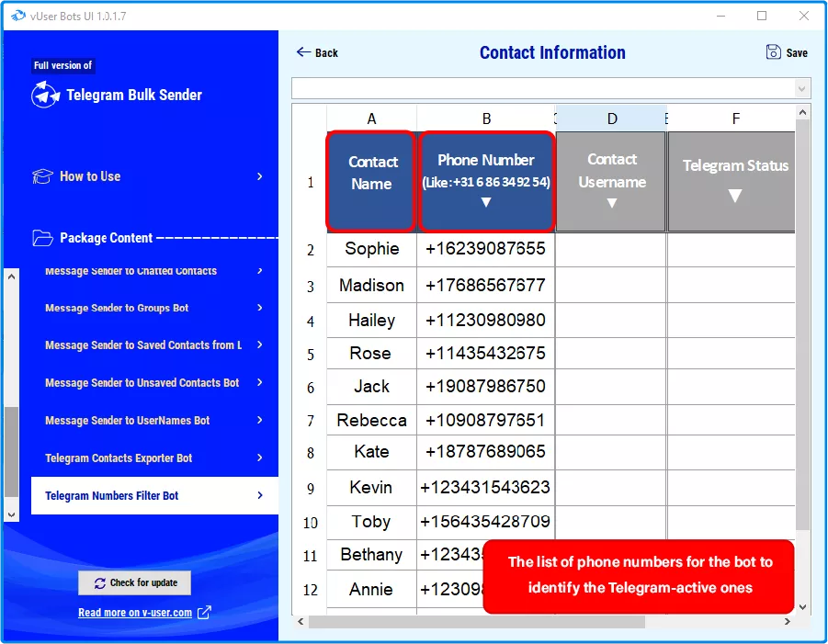Viewport: 828px width, 644px height.
Task: Click the cell containing Sophie
Action: point(372,249)
